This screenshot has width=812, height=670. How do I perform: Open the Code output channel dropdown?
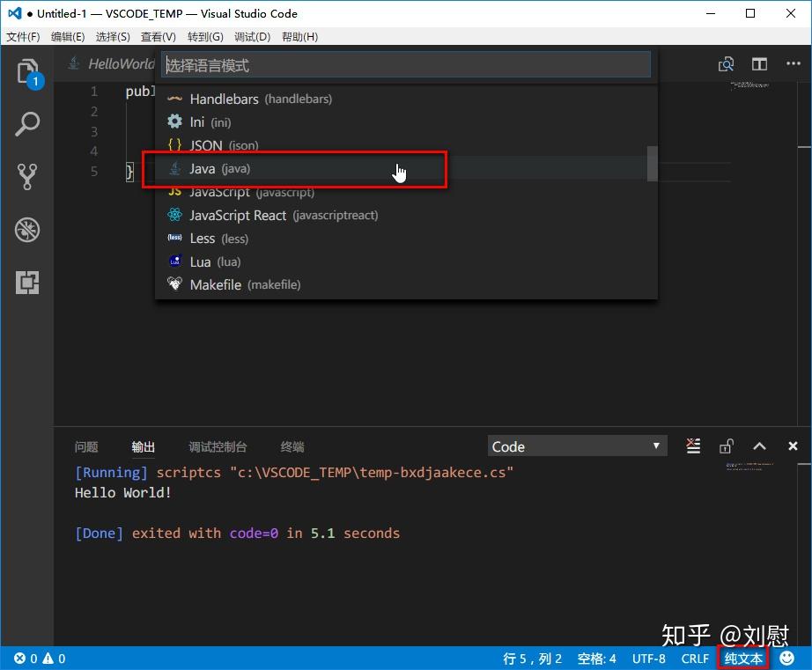coord(577,446)
